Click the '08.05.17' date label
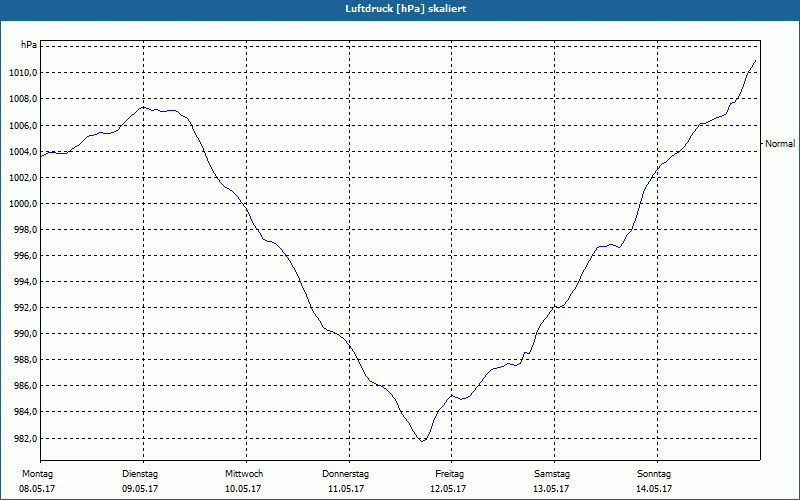This screenshot has width=800, height=500. (37, 489)
